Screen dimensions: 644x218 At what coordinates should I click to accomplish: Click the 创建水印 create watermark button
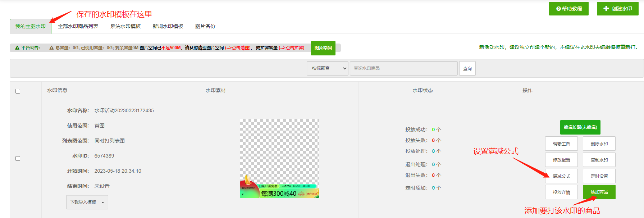point(617,9)
